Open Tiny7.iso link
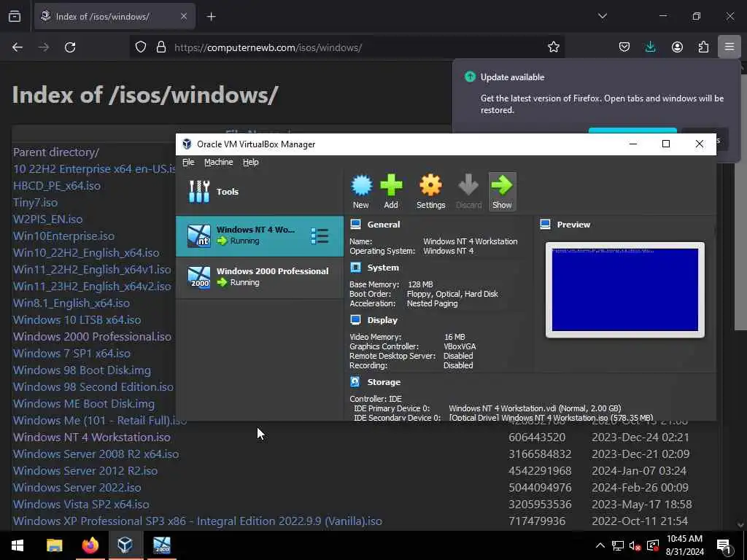The height and width of the screenshot is (560, 747). (x=35, y=203)
